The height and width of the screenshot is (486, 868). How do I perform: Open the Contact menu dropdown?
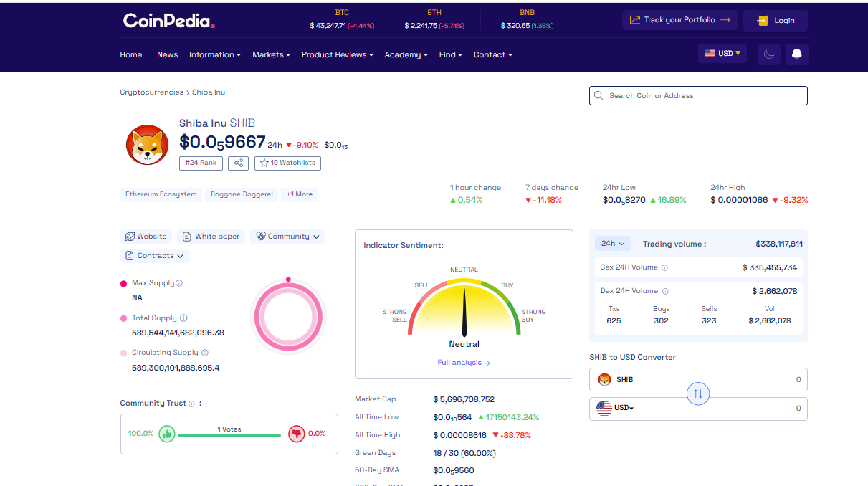click(x=492, y=54)
